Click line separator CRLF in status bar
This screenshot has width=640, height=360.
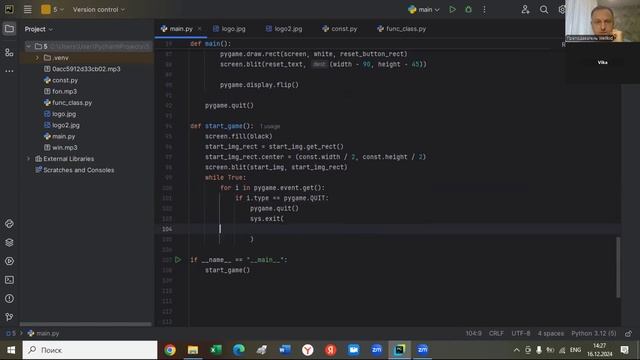[x=496, y=333]
